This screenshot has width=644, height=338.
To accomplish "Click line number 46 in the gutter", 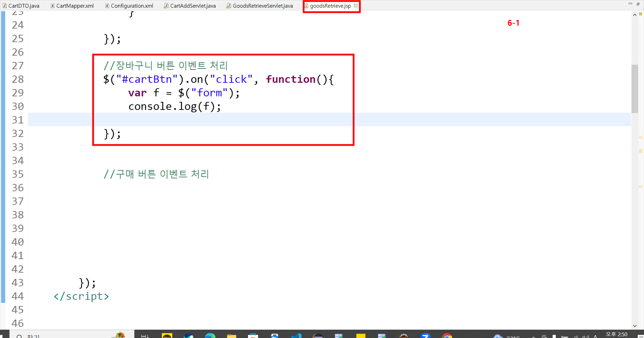I will click(18, 323).
